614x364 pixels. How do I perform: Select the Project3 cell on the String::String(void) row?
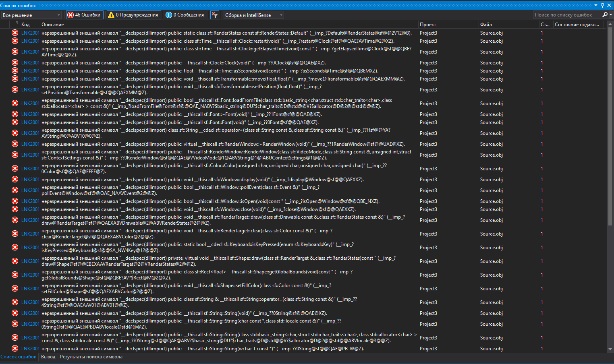point(428,313)
